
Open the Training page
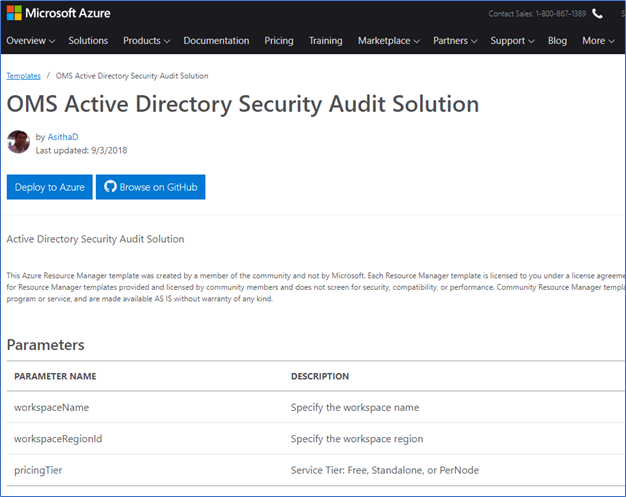pyautogui.click(x=326, y=41)
